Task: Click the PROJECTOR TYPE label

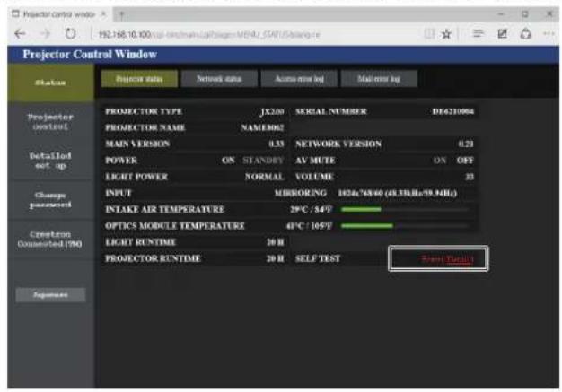Action: (144, 111)
